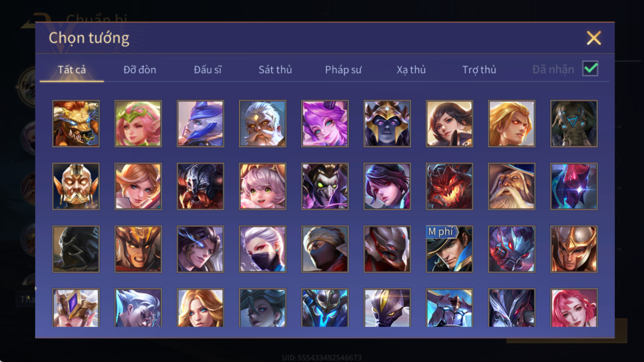
Task: Select the orange beast hero portrait
Action: 76,124
